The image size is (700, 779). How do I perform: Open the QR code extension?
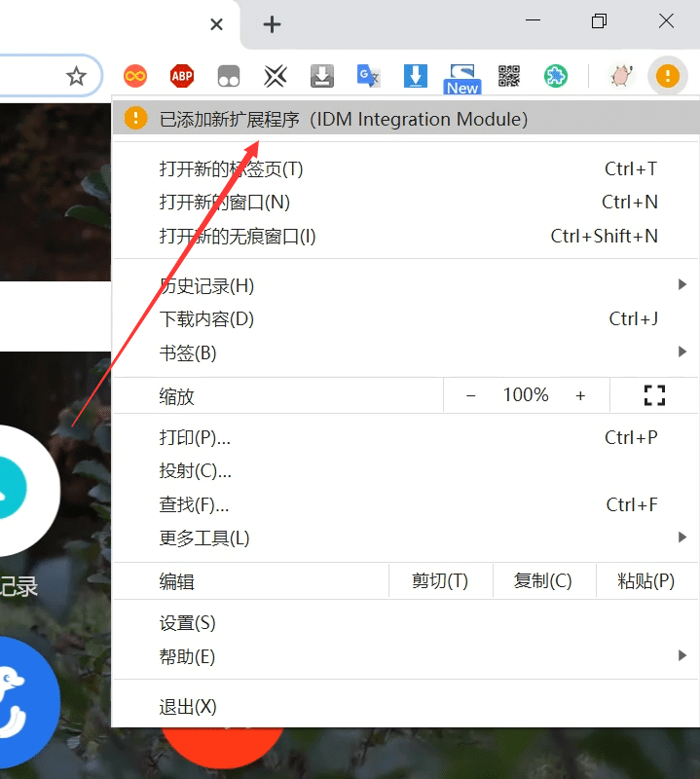(509, 76)
